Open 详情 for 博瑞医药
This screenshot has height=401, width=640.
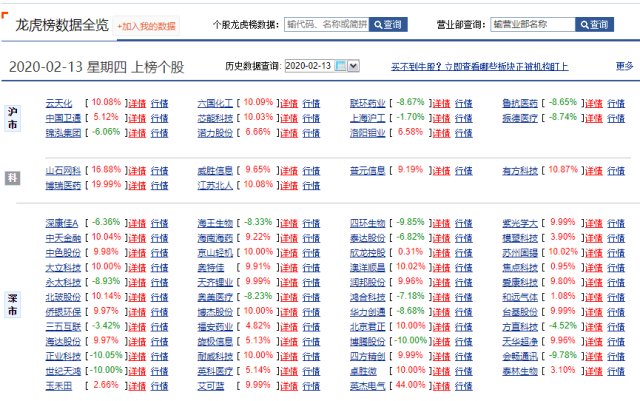[x=137, y=185]
